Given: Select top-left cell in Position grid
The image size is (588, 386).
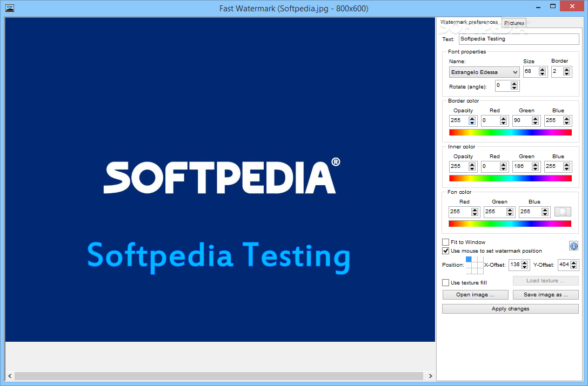Looking at the screenshot, I should pyautogui.click(x=469, y=259).
